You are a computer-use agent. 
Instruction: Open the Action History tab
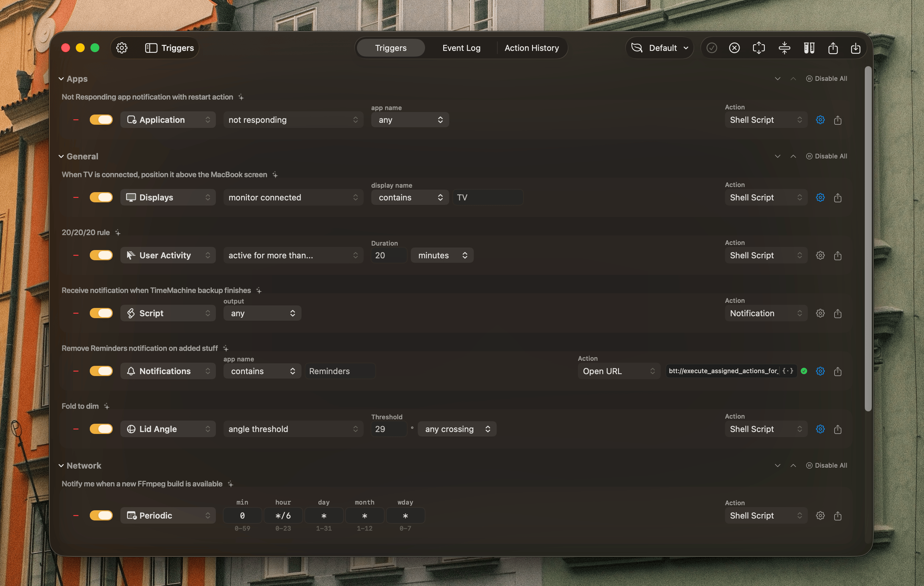[x=531, y=48]
